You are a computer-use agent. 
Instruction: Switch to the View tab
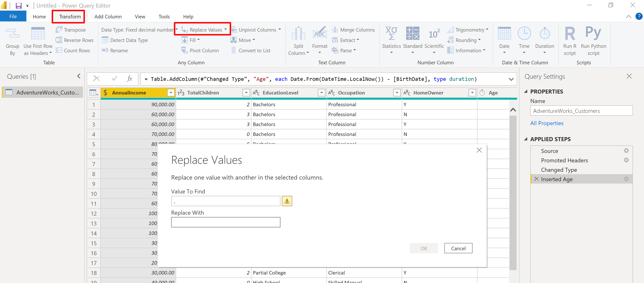point(140,16)
